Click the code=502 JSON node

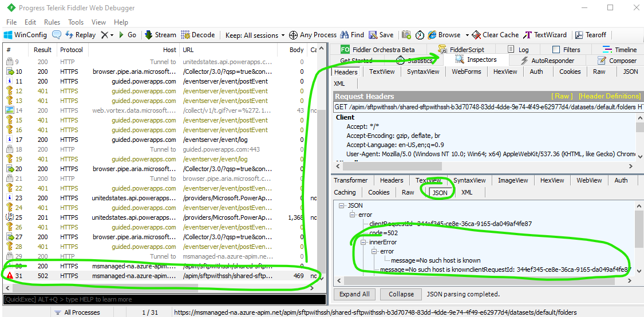[383, 233]
